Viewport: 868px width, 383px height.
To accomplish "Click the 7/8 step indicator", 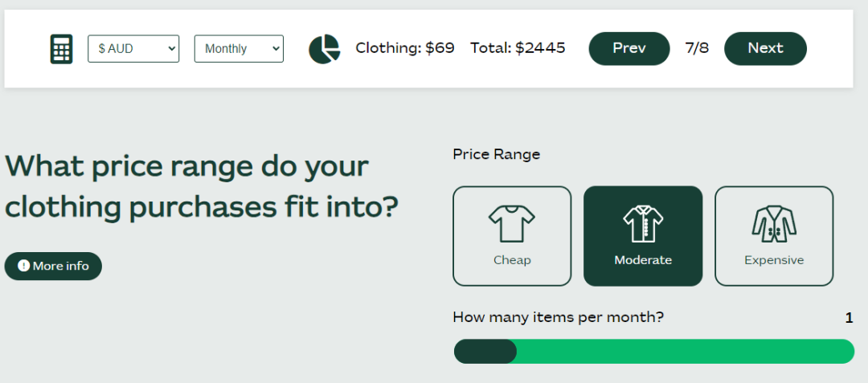I will click(696, 48).
